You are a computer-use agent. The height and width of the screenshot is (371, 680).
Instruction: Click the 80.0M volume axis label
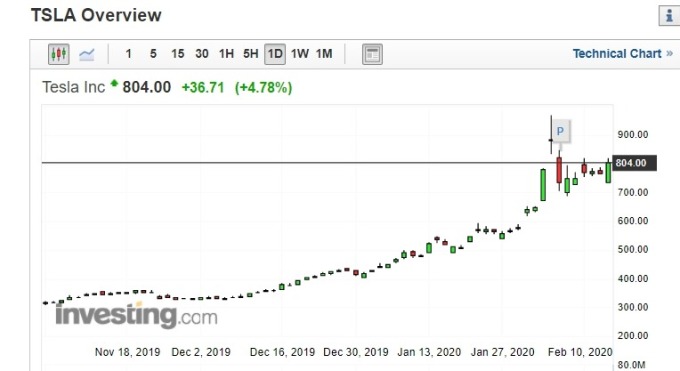click(x=631, y=365)
